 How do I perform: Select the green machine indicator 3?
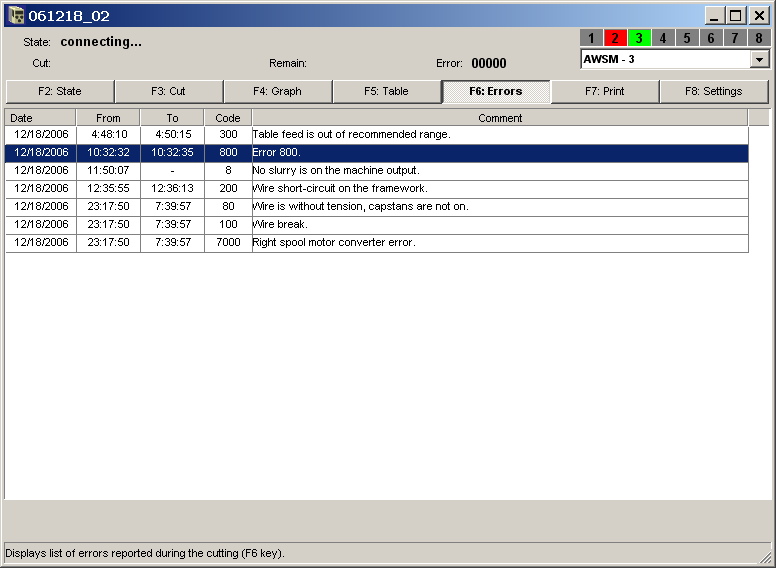(x=639, y=38)
